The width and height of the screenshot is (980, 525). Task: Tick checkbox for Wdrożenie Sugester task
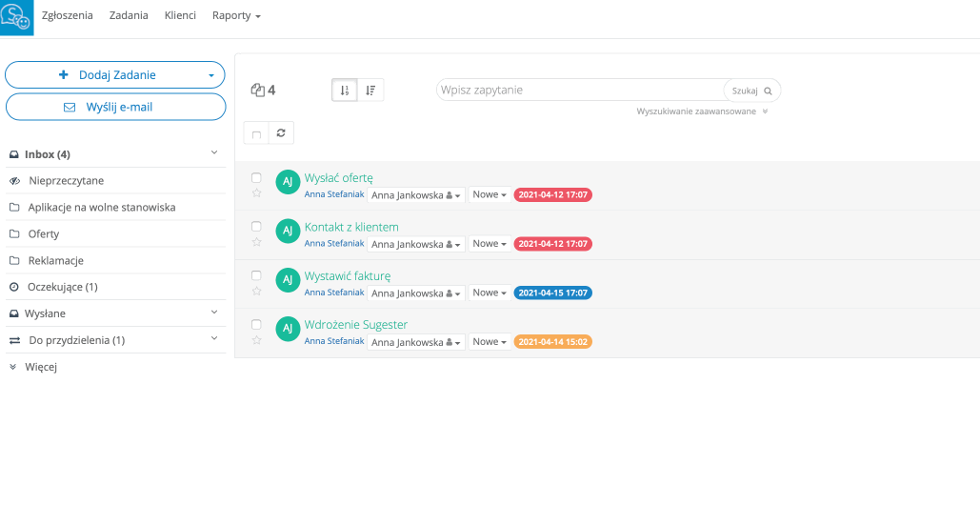click(256, 324)
